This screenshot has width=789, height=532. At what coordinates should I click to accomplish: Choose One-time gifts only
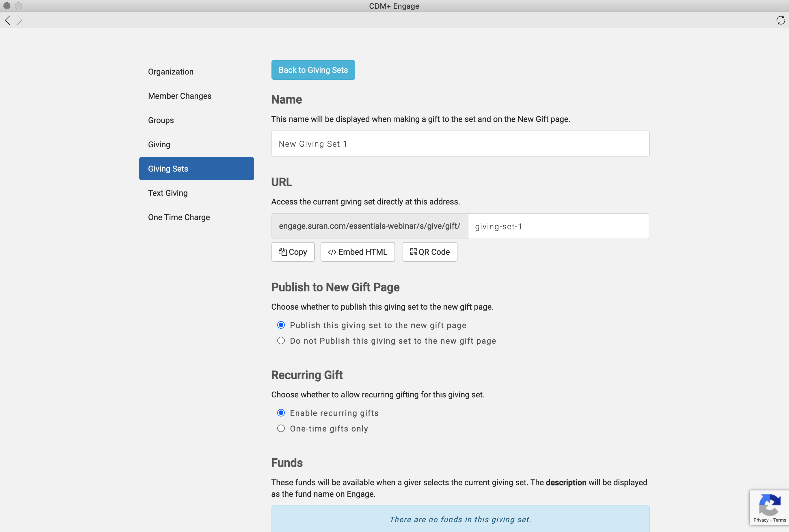click(281, 429)
